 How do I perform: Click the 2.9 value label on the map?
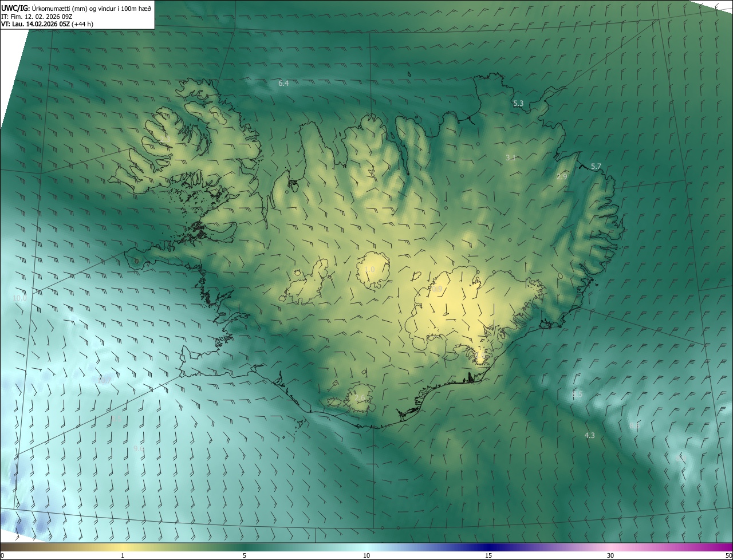[x=562, y=177]
